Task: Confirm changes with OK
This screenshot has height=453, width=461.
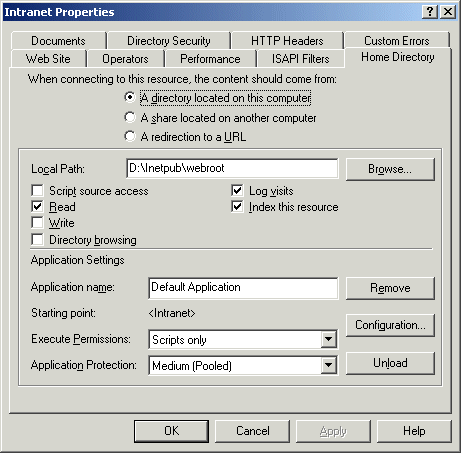Action: pyautogui.click(x=171, y=431)
